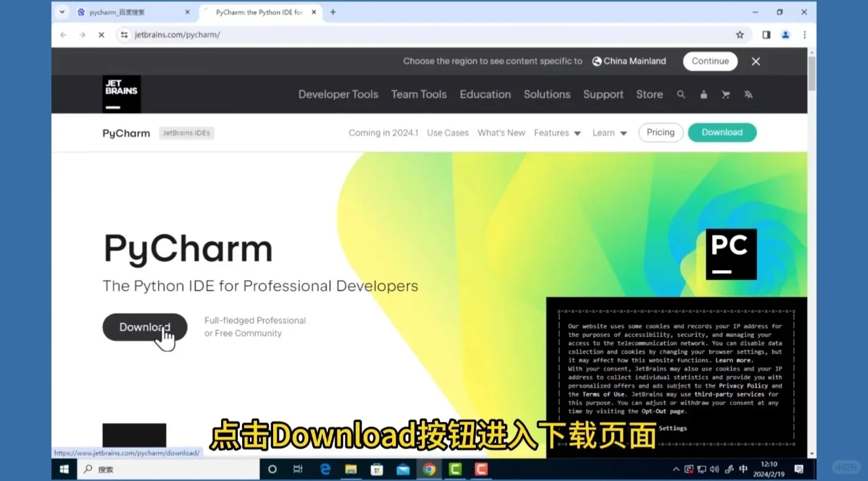Open the tab search chevron in the title bar
868x481 pixels.
coord(62,12)
